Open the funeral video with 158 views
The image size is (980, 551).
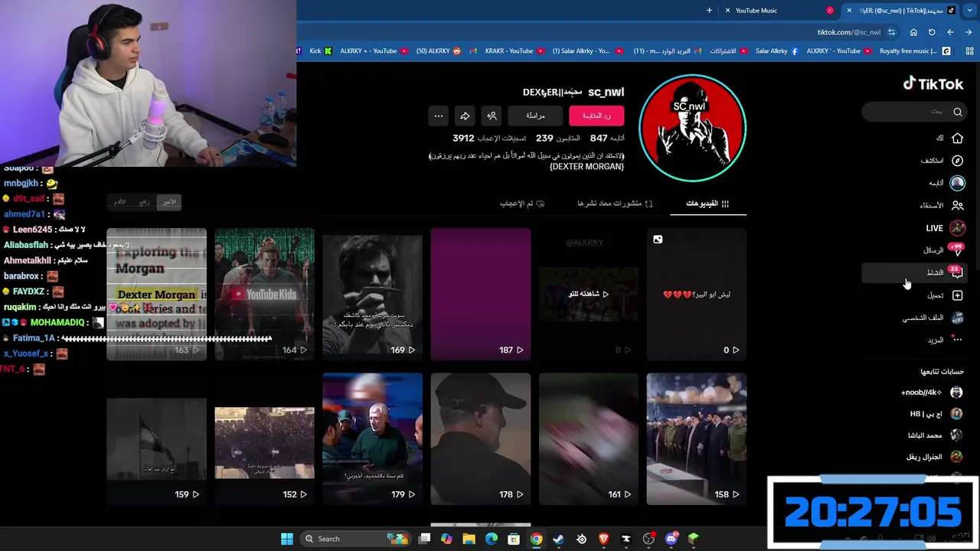click(697, 439)
